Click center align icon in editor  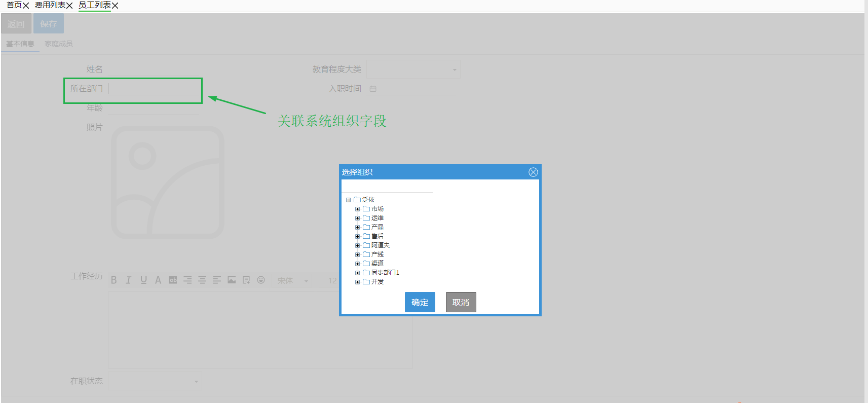202,280
